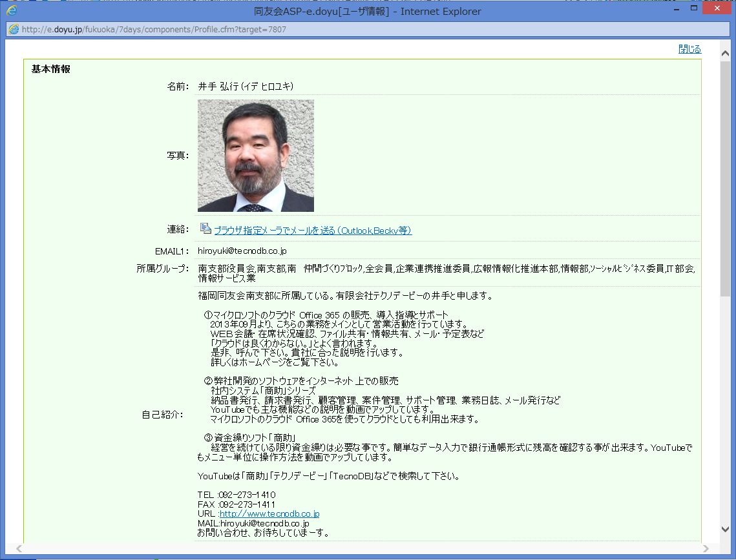
Task: Click the name text 井手 弘行 (イデ ヒロユキ)
Action: click(x=246, y=87)
